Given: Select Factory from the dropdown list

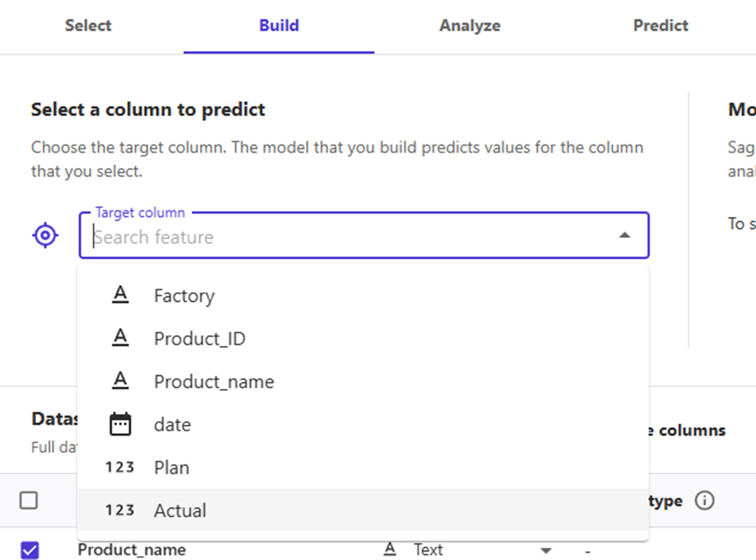Looking at the screenshot, I should 184,296.
